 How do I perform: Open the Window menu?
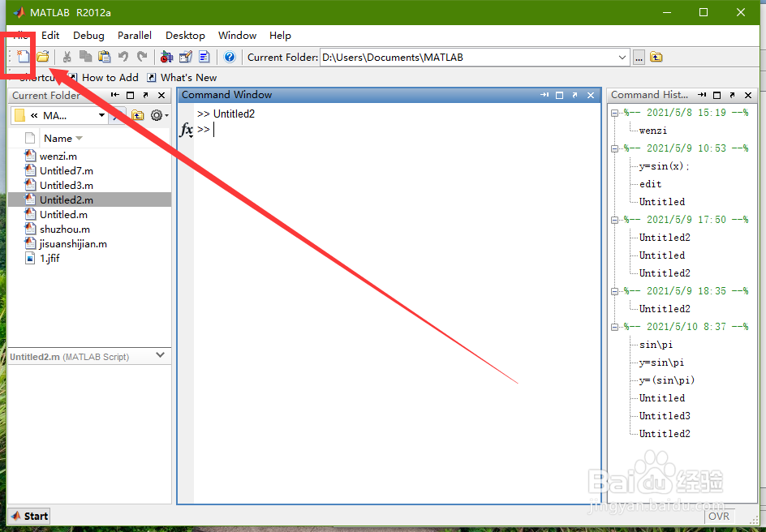pos(238,35)
